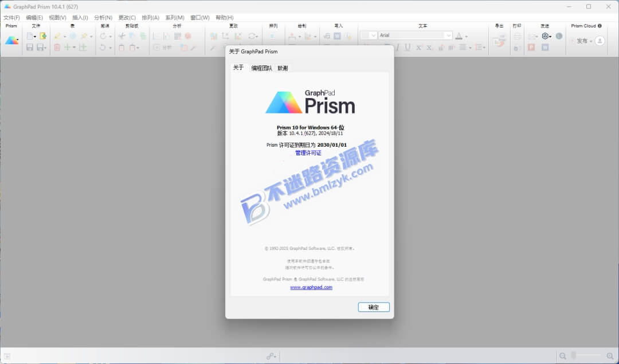Viewport: 619px width, 364px height.
Task: Click the version text 10.4.1 (627)
Action: (x=303, y=134)
